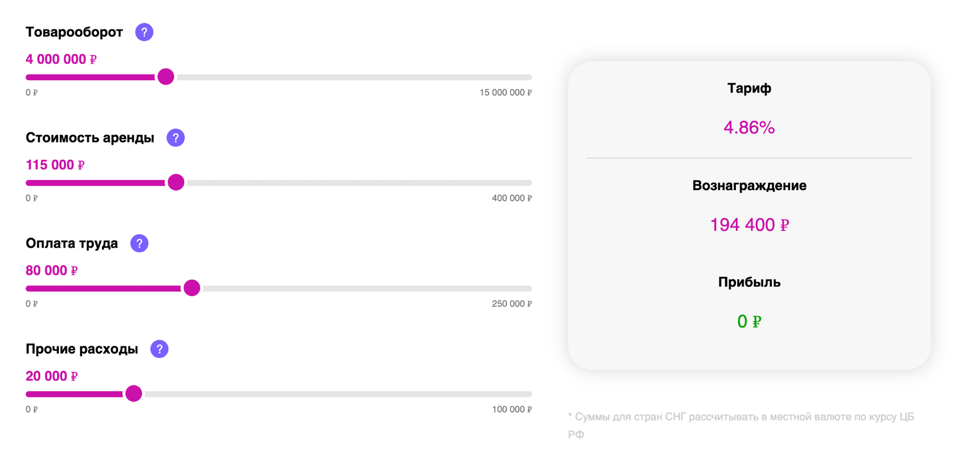Click the 4 000 000 ₽ turnover value

tap(61, 59)
